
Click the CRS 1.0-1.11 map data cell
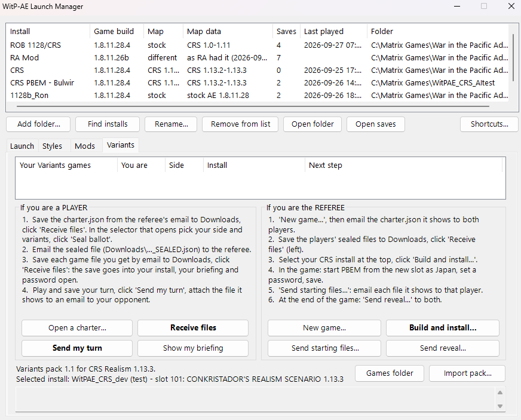[209, 45]
